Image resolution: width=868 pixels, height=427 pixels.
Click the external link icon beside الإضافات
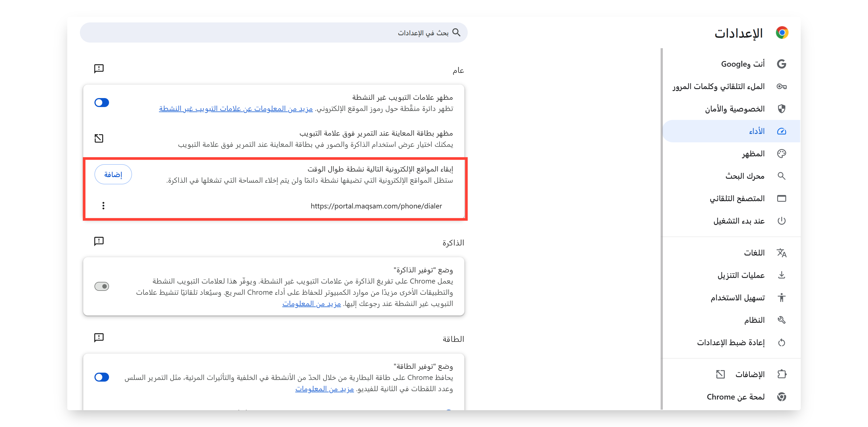coord(720,374)
